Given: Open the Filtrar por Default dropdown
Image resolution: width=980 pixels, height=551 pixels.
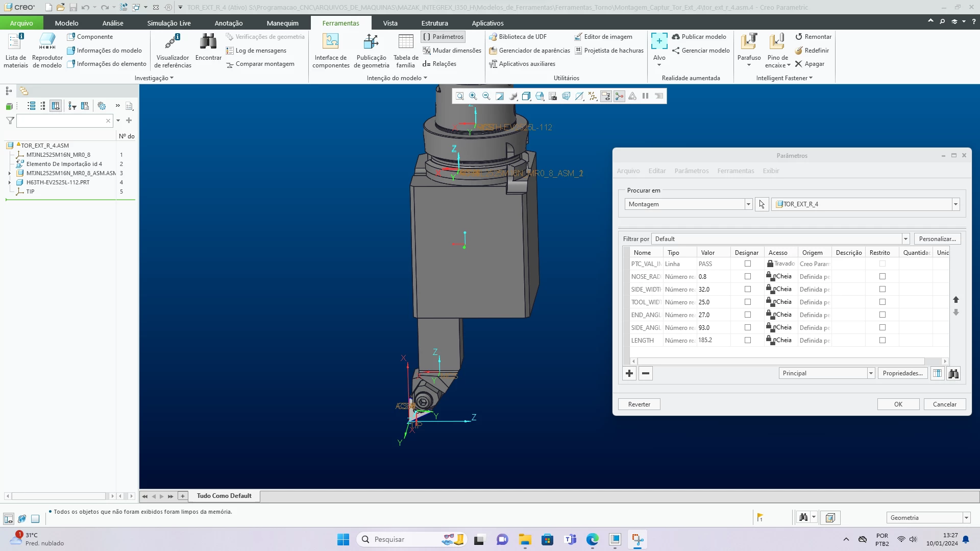Looking at the screenshot, I should [x=905, y=239].
